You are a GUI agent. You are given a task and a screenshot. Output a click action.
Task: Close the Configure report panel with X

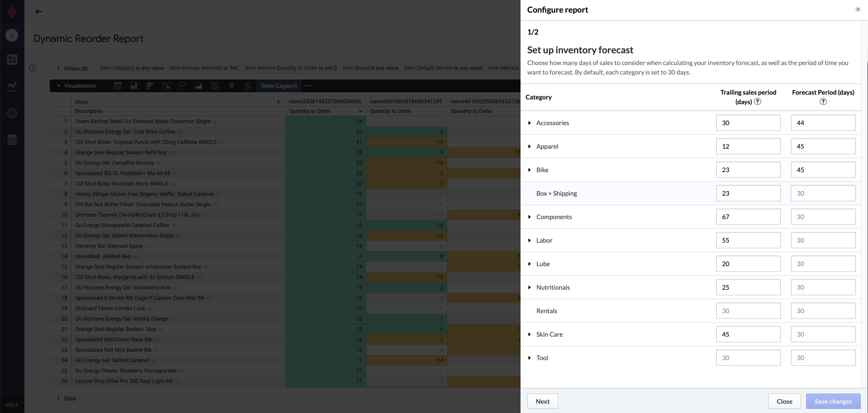[858, 9]
